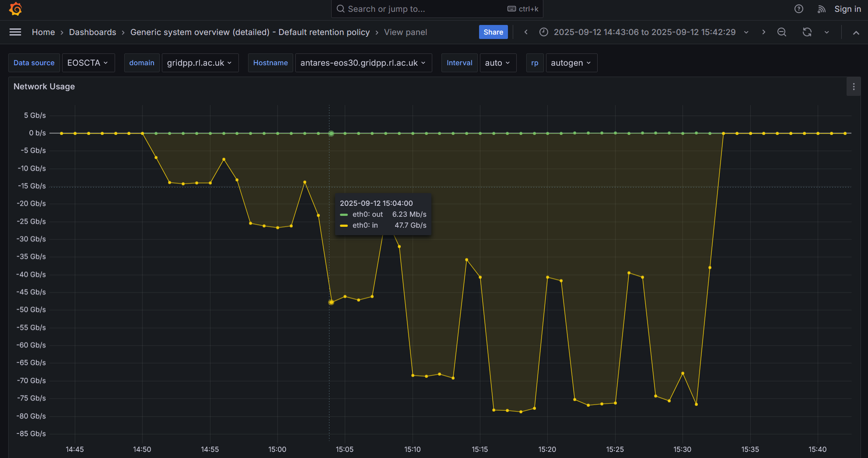Viewport: 868px width, 458px height.
Task: Shift time range forward
Action: (763, 32)
